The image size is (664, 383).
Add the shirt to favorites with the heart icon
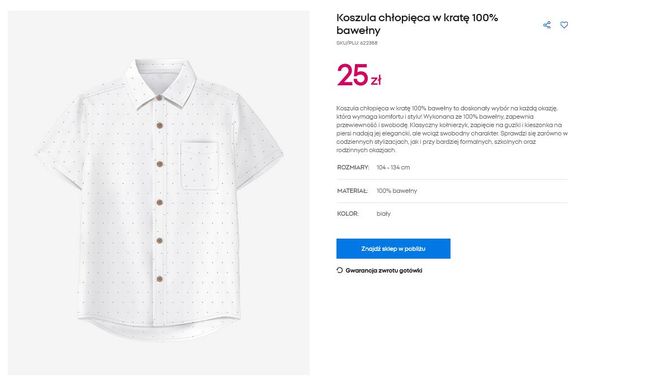564,25
